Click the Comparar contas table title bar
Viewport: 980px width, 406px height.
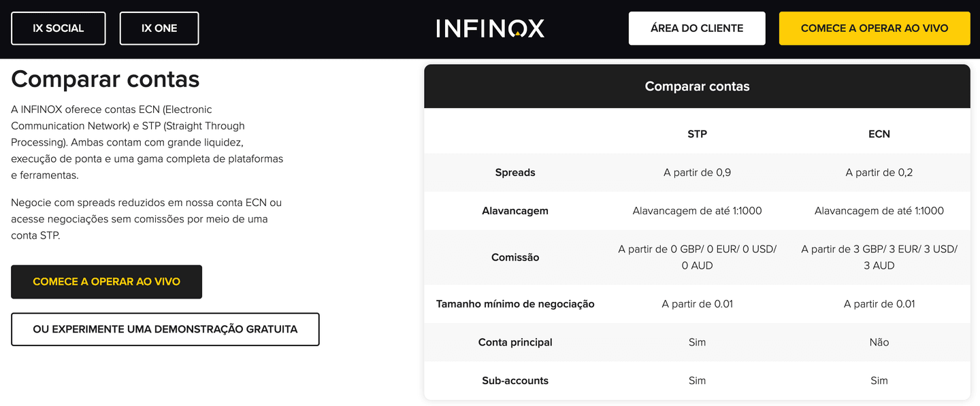tap(697, 86)
